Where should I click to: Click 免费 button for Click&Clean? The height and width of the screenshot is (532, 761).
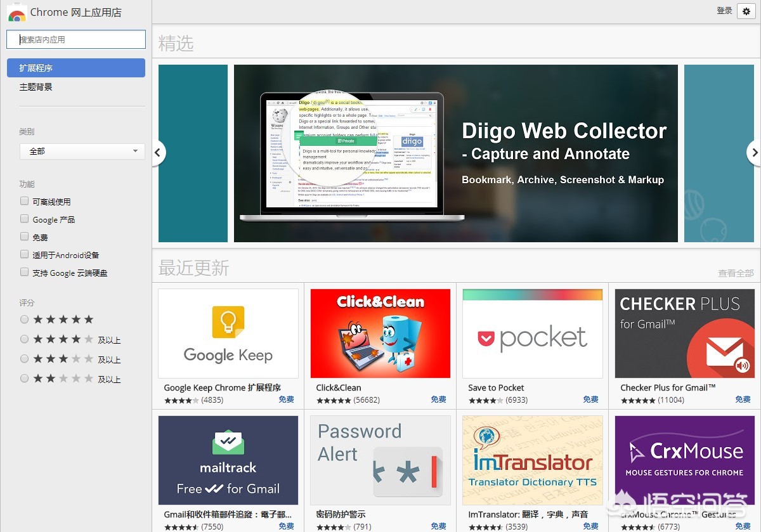(438, 399)
